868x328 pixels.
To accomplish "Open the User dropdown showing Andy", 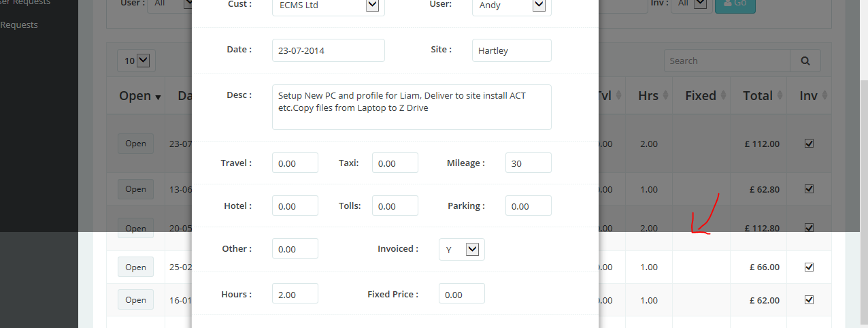I will (538, 5).
